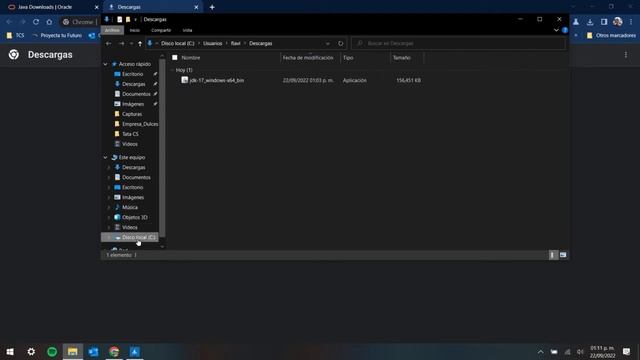Open Settings from taskbar
Image resolution: width=640 pixels, height=360 pixels.
[x=31, y=351]
